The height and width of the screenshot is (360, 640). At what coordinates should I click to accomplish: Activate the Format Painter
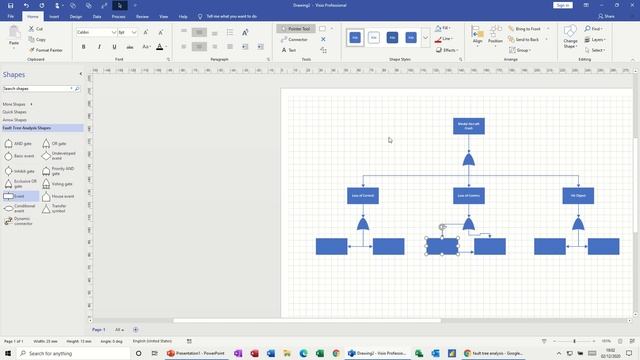pos(46,50)
